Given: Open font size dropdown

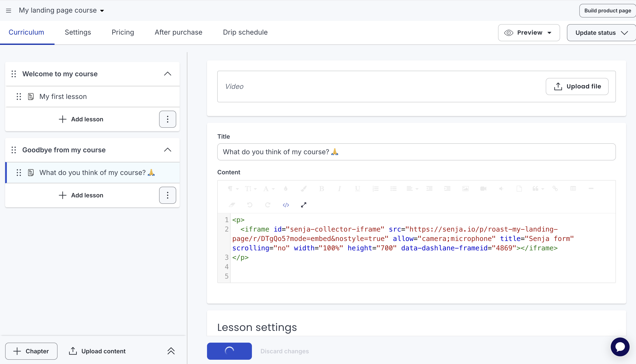Looking at the screenshot, I should (x=251, y=189).
